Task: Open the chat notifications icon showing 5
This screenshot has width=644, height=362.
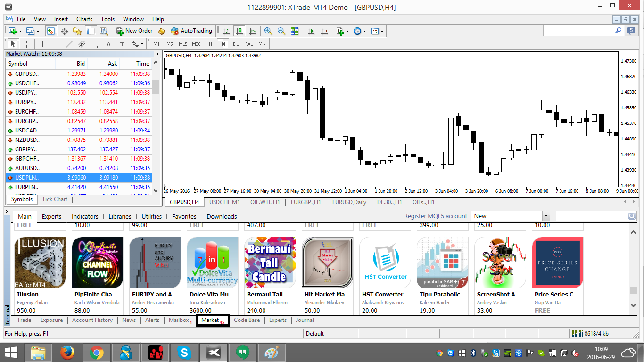Action: pyautogui.click(x=631, y=31)
